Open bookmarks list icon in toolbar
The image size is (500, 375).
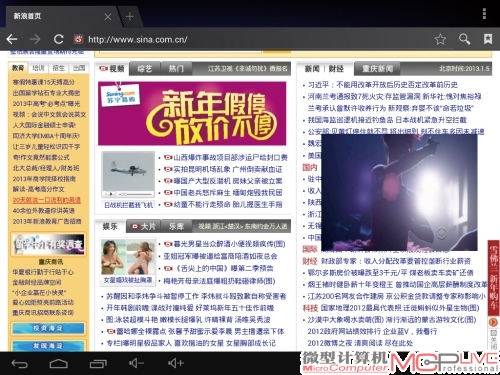488,39
